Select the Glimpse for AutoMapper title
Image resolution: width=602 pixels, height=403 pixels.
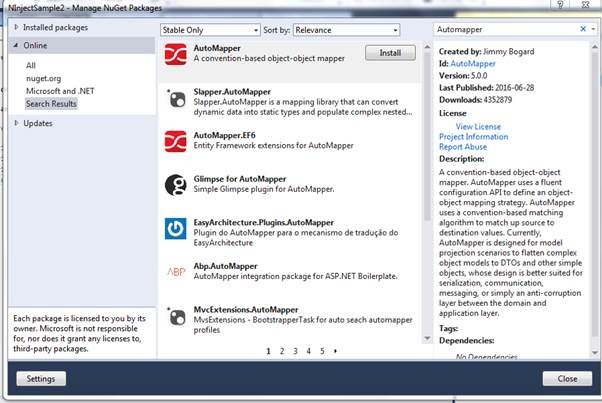(240, 179)
